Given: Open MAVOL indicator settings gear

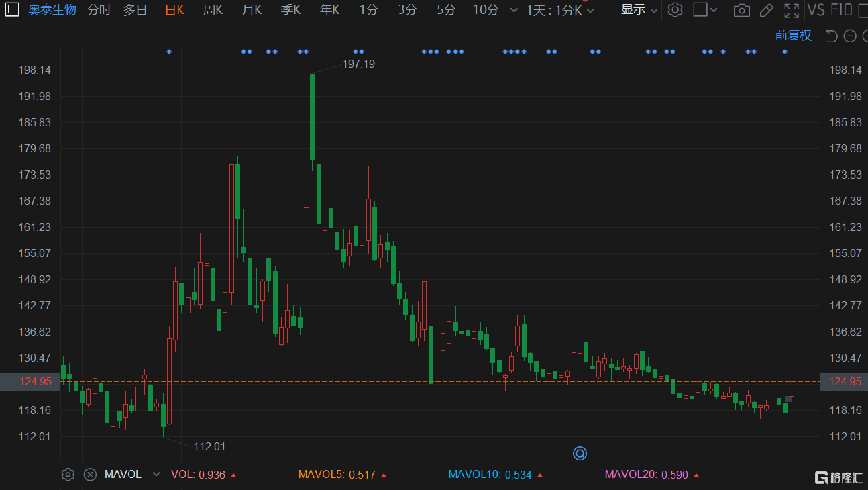Looking at the screenshot, I should tap(68, 475).
